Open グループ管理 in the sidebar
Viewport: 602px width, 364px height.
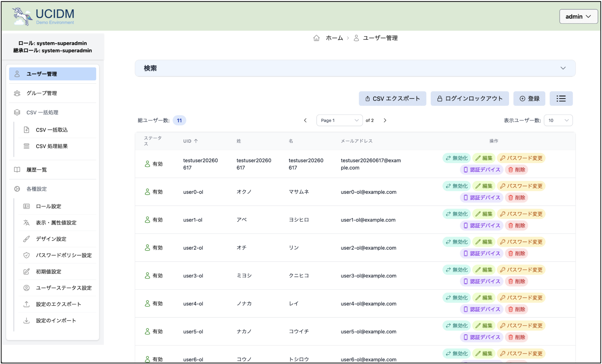coord(52,93)
